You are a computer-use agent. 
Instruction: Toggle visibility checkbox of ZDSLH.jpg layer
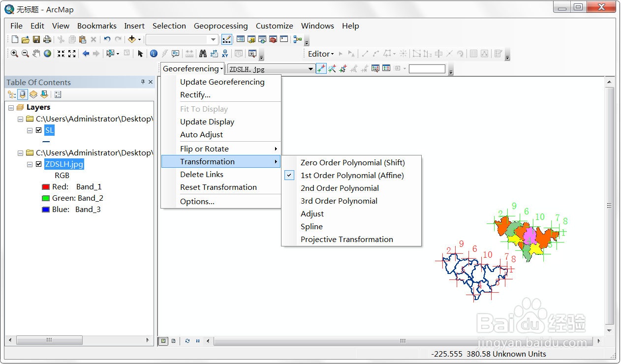coord(38,164)
